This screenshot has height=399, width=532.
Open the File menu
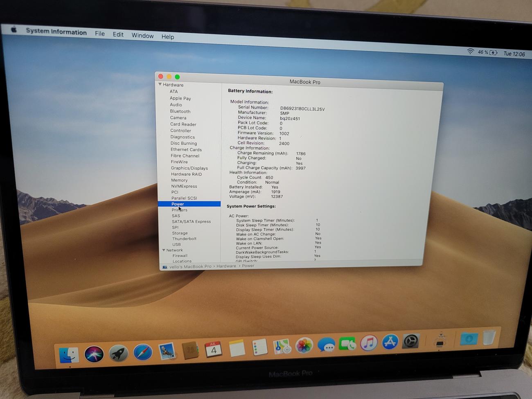tap(100, 34)
